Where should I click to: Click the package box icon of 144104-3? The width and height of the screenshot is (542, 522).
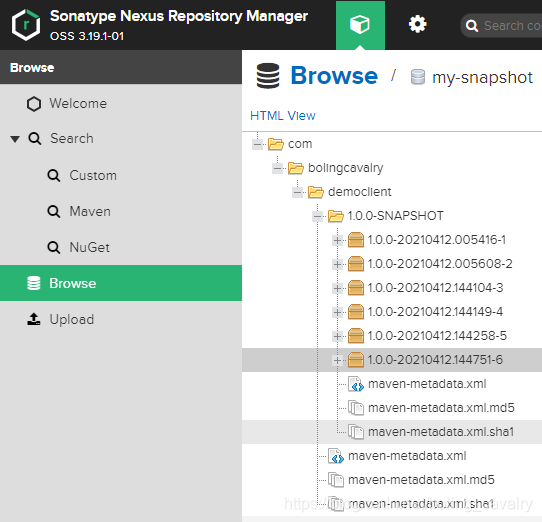[x=356, y=288]
